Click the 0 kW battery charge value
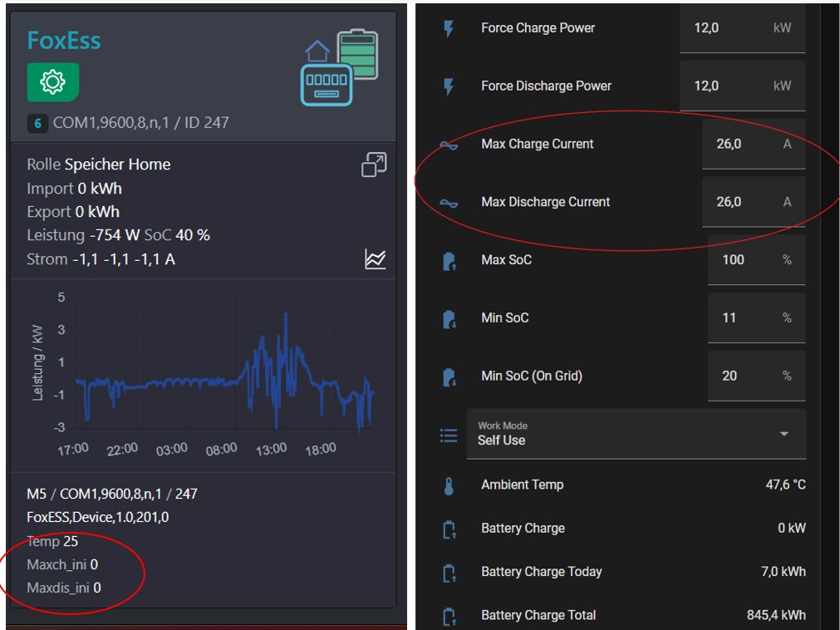Image resolution: width=840 pixels, height=630 pixels. click(792, 529)
